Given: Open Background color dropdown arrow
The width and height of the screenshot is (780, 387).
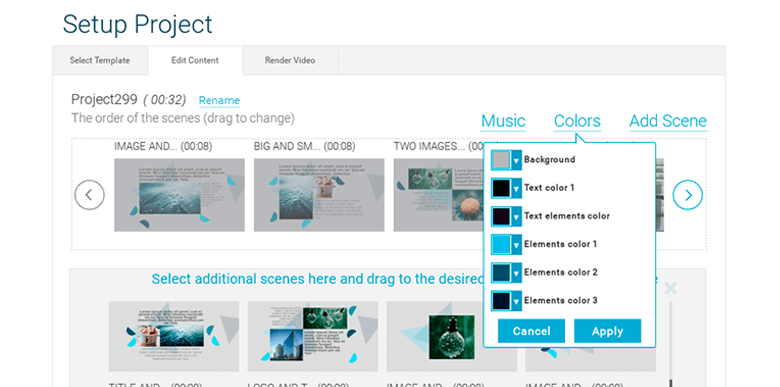Looking at the screenshot, I should pos(516,160).
